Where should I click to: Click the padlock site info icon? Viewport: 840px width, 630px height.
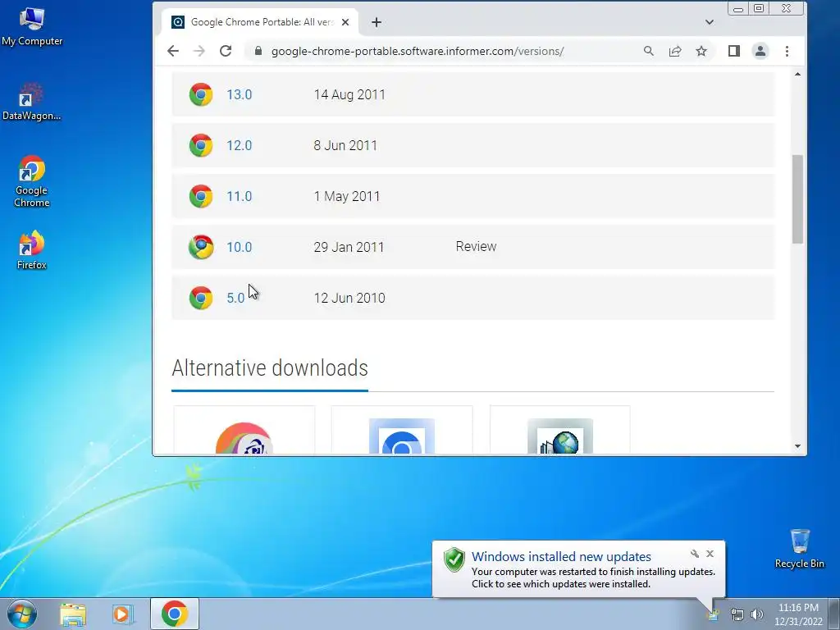point(258,51)
